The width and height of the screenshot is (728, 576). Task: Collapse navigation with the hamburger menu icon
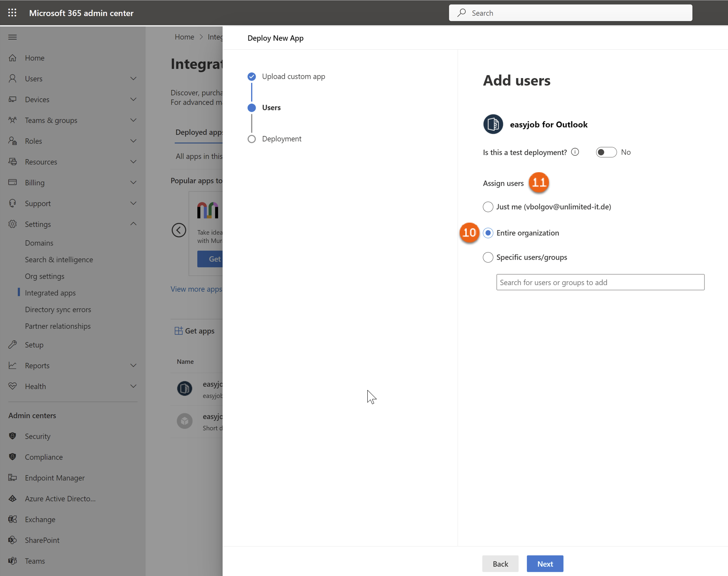12,37
